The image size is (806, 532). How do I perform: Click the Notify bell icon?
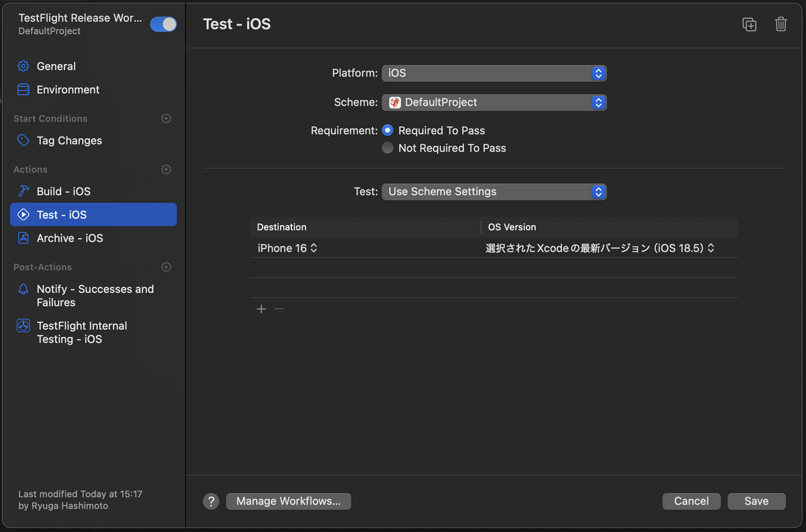click(x=24, y=290)
